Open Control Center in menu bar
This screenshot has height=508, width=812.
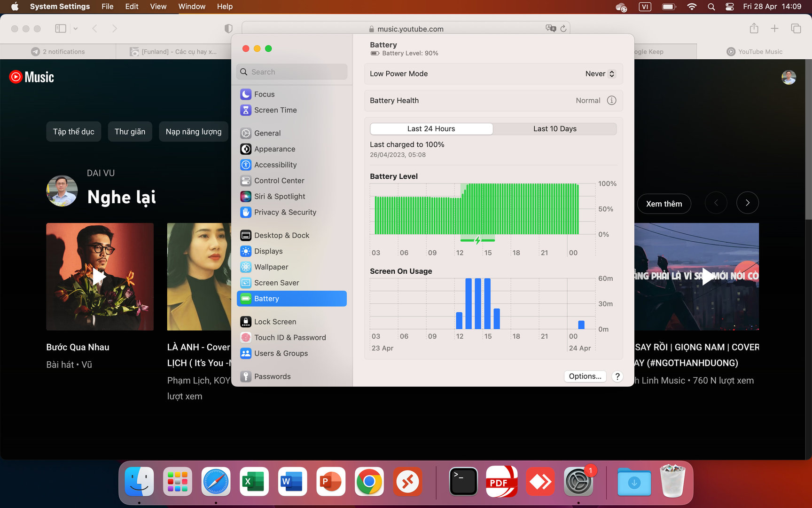(x=729, y=7)
